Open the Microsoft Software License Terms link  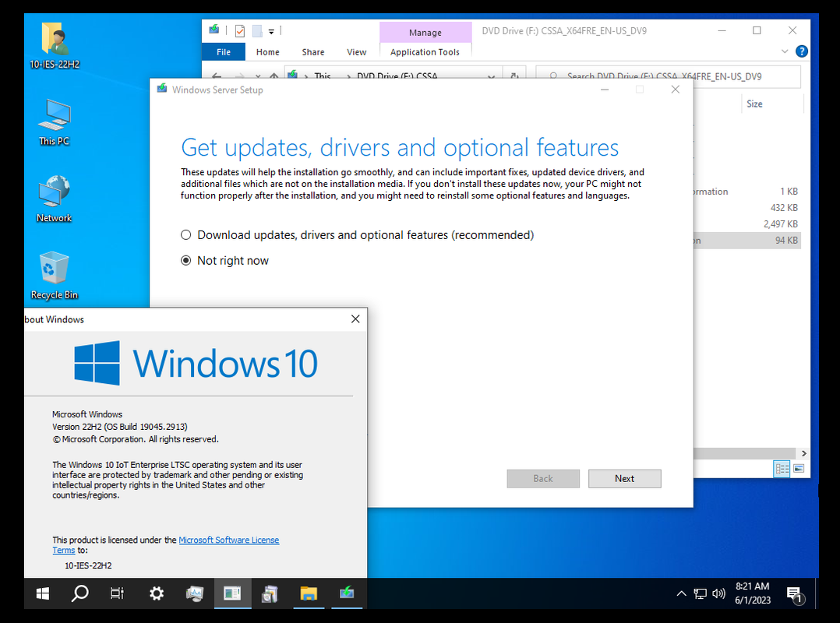click(x=229, y=540)
